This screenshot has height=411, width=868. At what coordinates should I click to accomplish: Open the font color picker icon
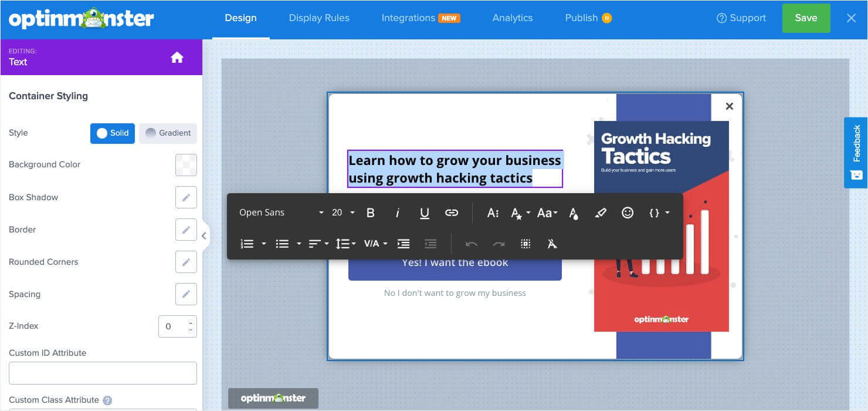tap(573, 213)
